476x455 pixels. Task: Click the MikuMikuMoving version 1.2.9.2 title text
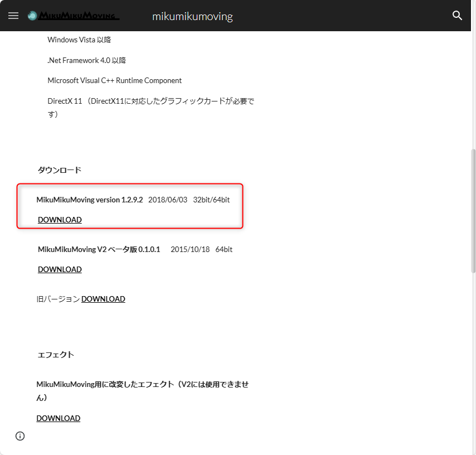[x=90, y=200]
